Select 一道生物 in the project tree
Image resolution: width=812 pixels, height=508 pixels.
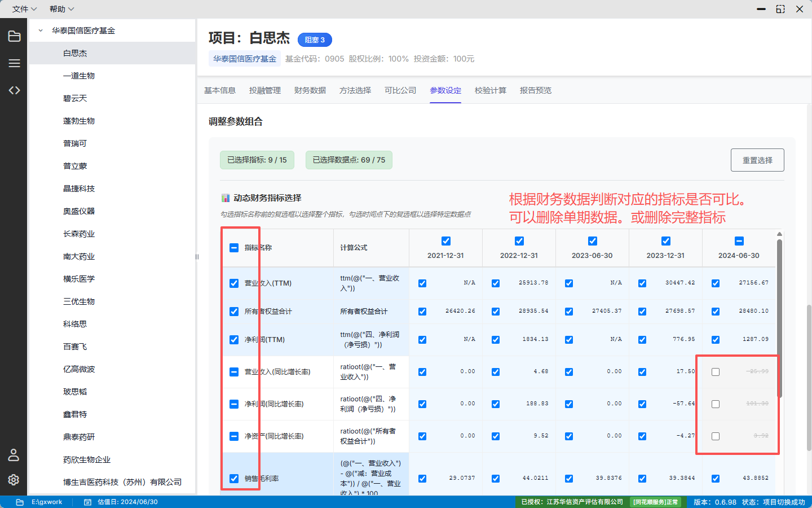(112, 76)
